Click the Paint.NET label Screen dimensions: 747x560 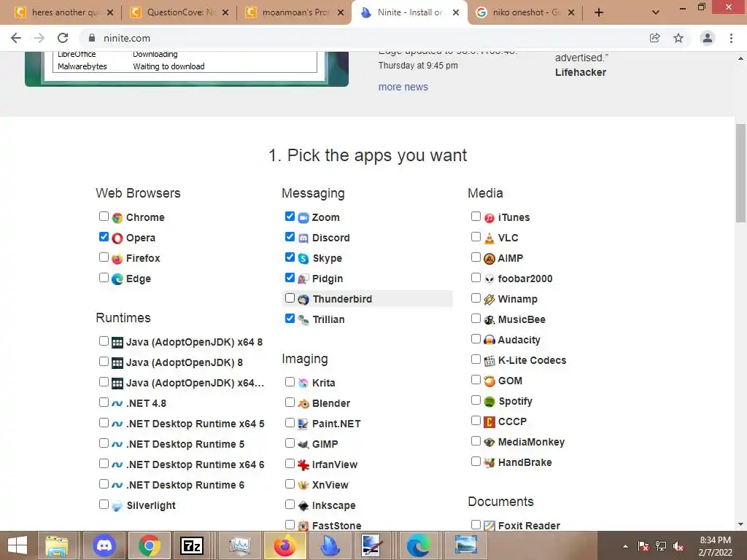tap(336, 424)
